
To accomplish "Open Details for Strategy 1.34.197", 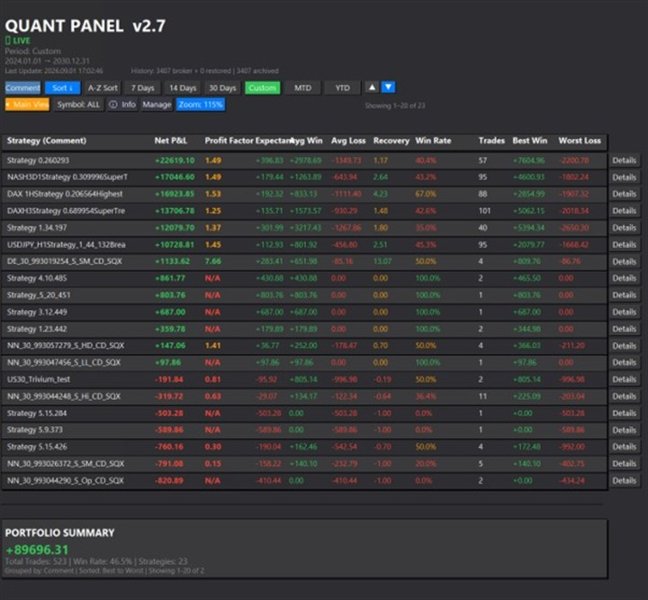I will (624, 228).
